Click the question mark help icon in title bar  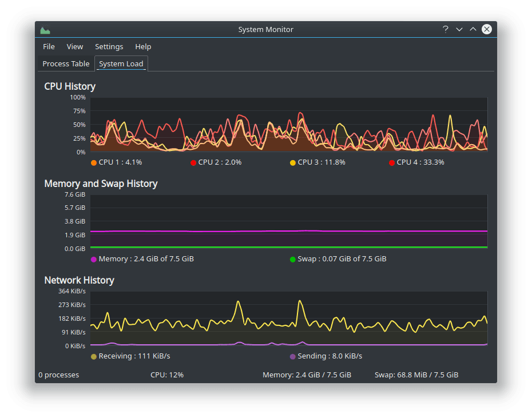[x=446, y=29]
